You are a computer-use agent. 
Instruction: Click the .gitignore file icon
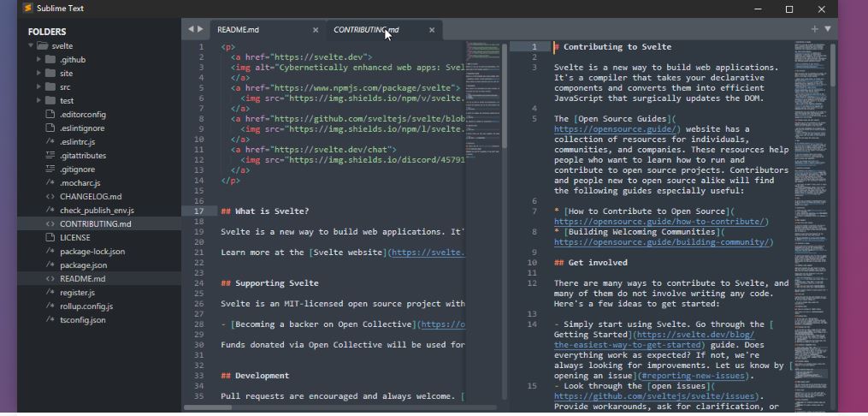point(50,169)
